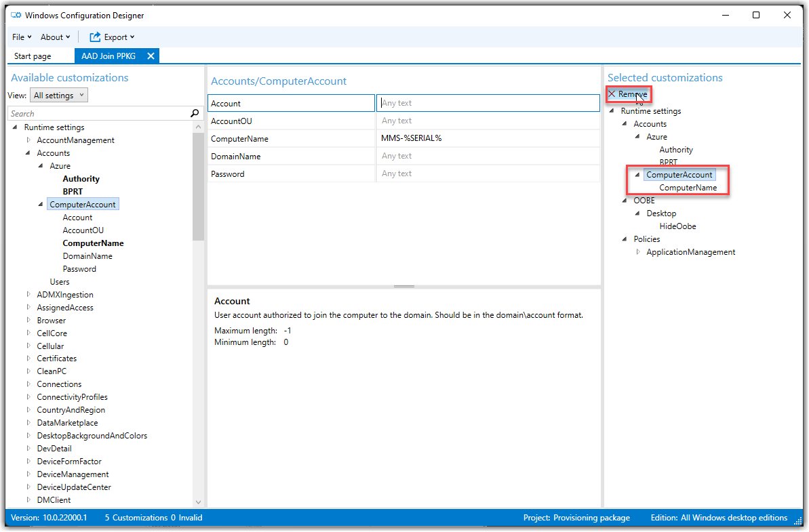809x532 pixels.
Task: Switch to the Start page tab
Action: tap(33, 56)
